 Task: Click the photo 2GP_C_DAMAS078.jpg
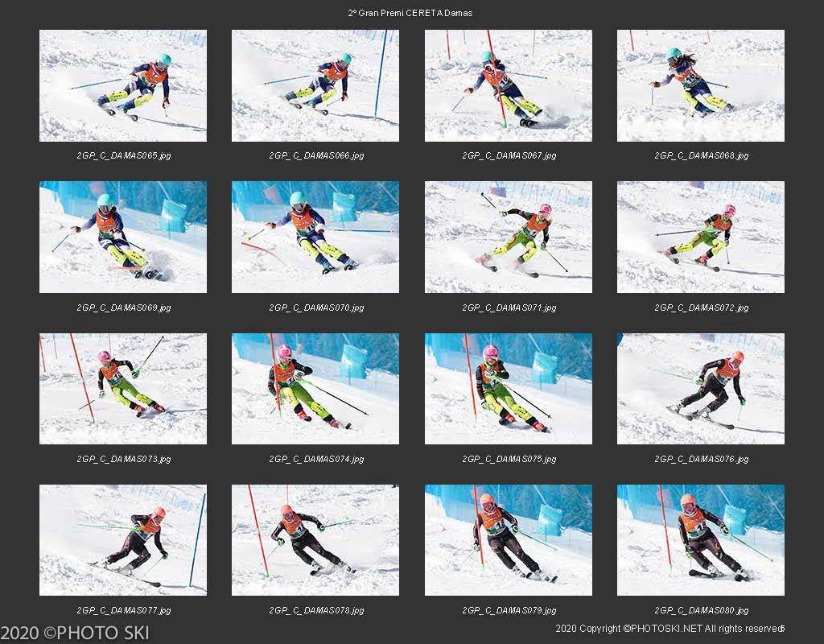click(315, 540)
